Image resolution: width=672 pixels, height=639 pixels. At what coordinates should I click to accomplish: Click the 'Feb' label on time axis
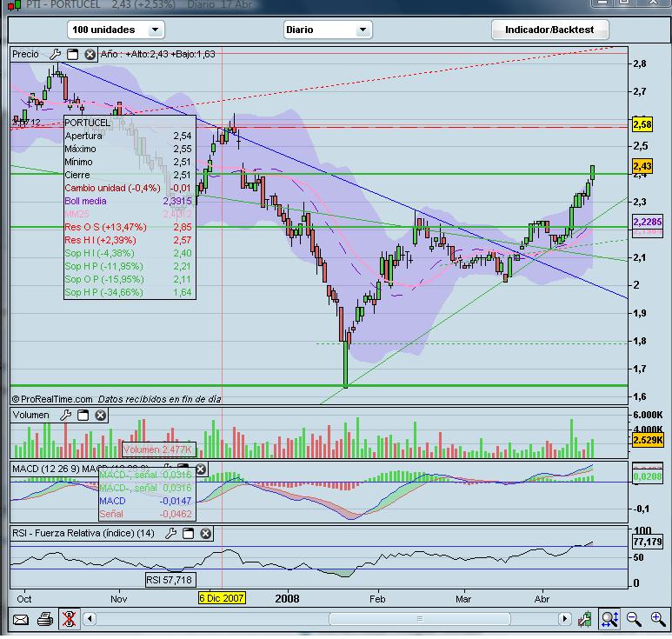point(377,599)
